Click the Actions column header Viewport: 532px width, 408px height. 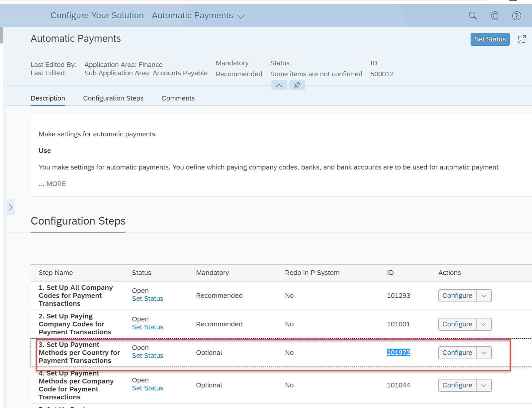(x=449, y=273)
